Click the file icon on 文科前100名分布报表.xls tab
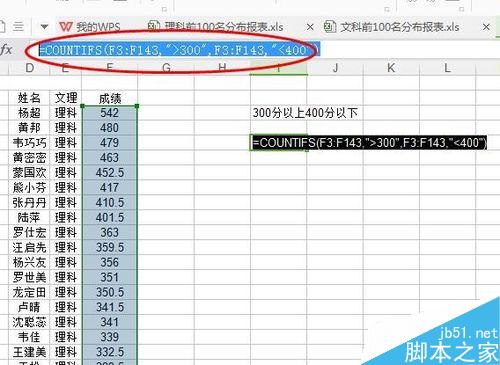The image size is (500, 365). [330, 27]
